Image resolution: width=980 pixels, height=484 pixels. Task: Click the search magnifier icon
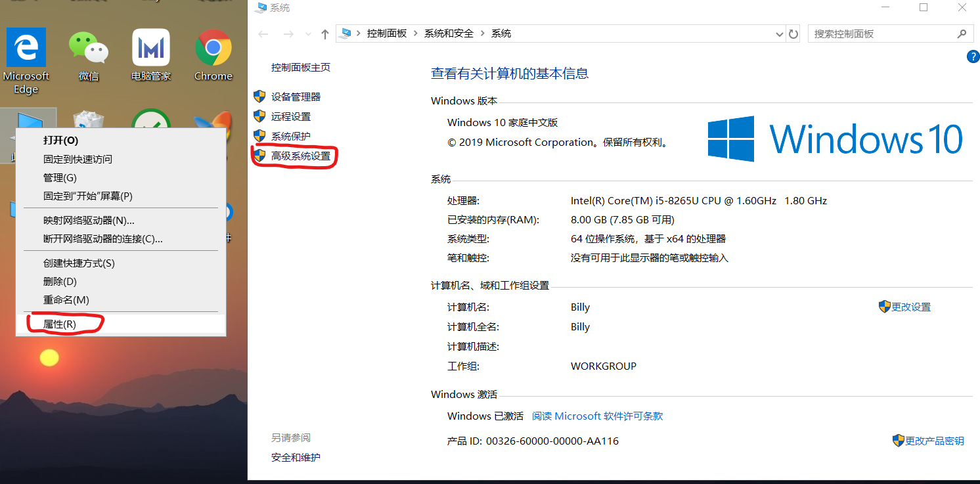coord(962,33)
